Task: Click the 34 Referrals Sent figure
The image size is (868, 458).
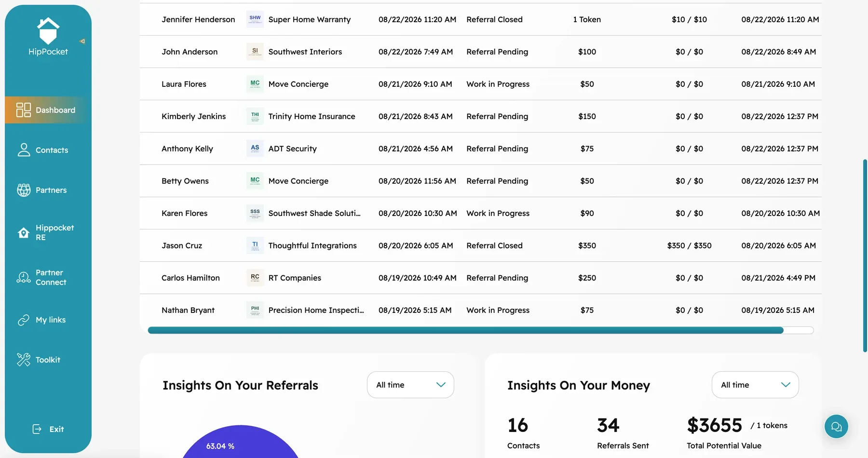Action: (x=608, y=425)
